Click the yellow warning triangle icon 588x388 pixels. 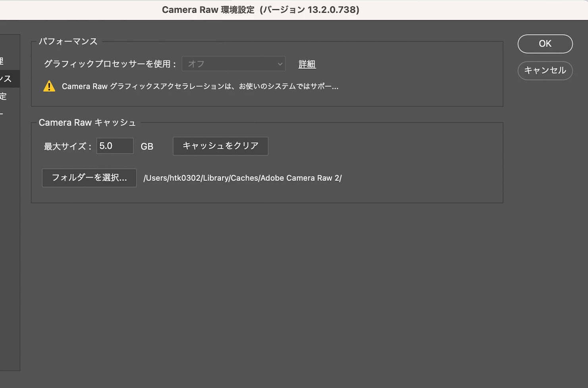click(49, 86)
